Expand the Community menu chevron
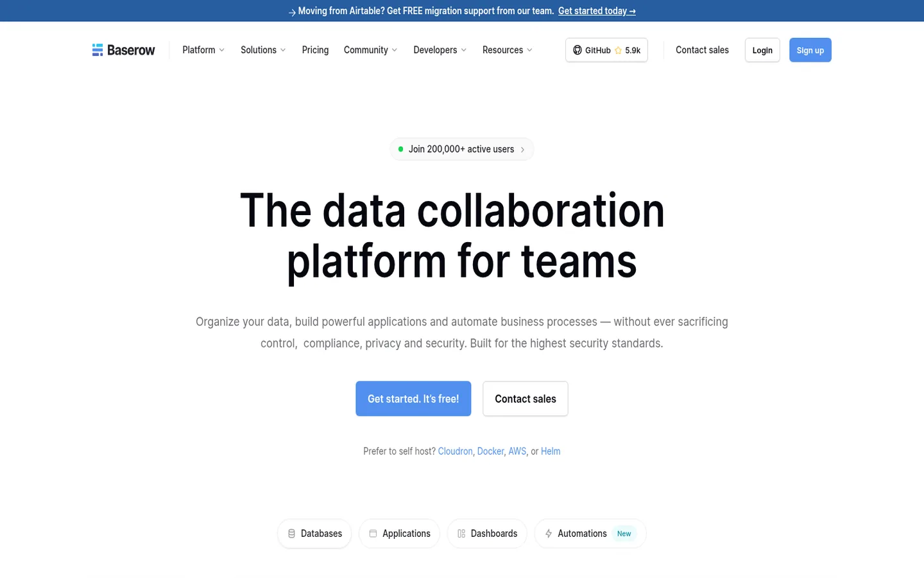Screen dimensions: 924x578 (x=395, y=50)
